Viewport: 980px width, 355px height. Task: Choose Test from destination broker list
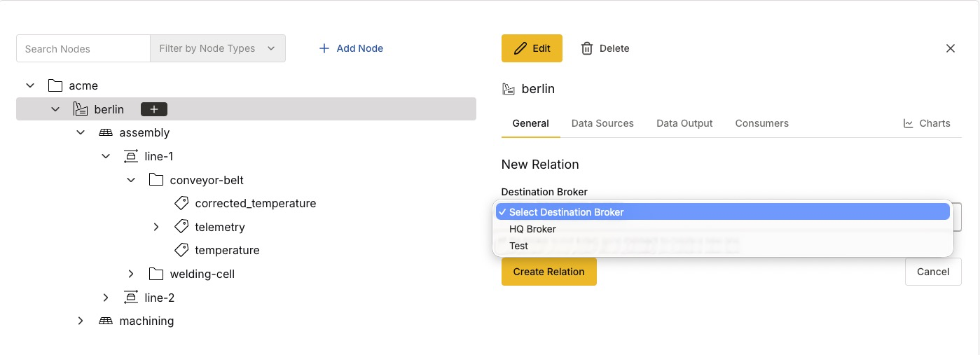pyautogui.click(x=723, y=246)
